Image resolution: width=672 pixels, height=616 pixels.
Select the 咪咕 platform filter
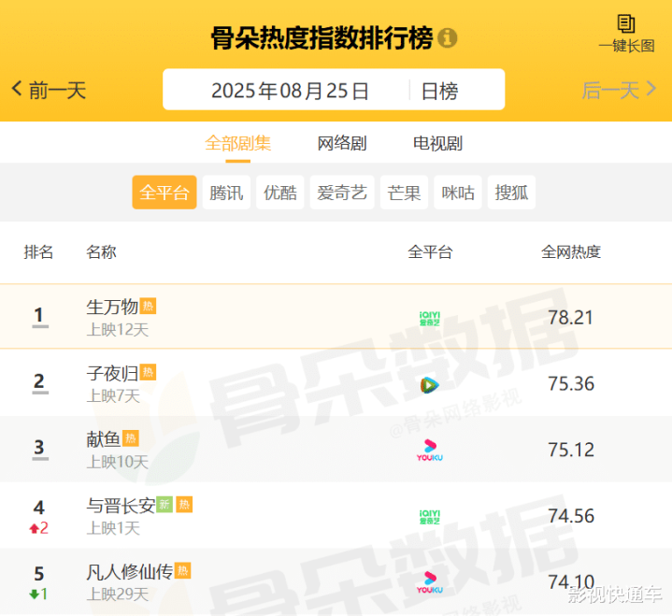pos(458,192)
